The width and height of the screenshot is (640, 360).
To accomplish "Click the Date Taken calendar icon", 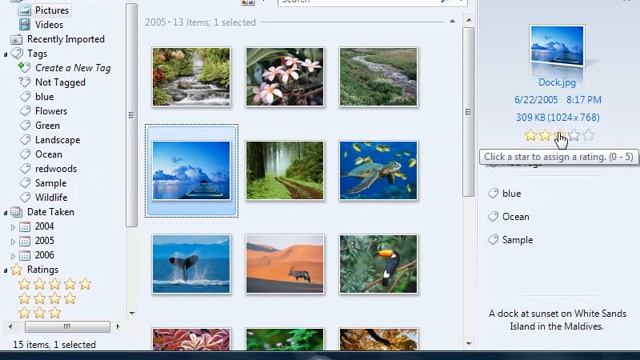I will (x=16, y=212).
